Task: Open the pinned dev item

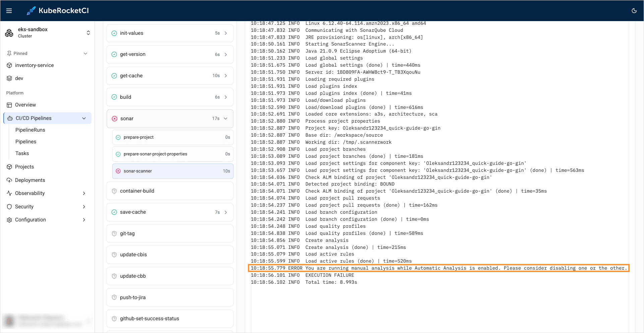Action: pos(19,78)
